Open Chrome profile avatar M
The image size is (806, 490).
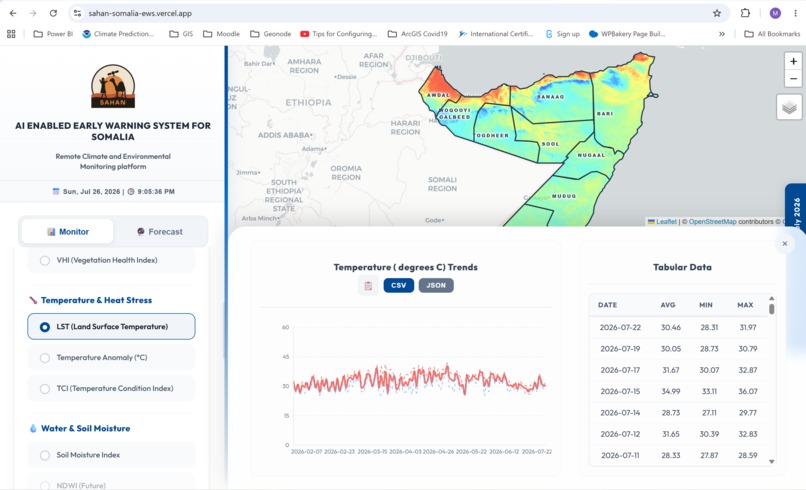(x=775, y=13)
